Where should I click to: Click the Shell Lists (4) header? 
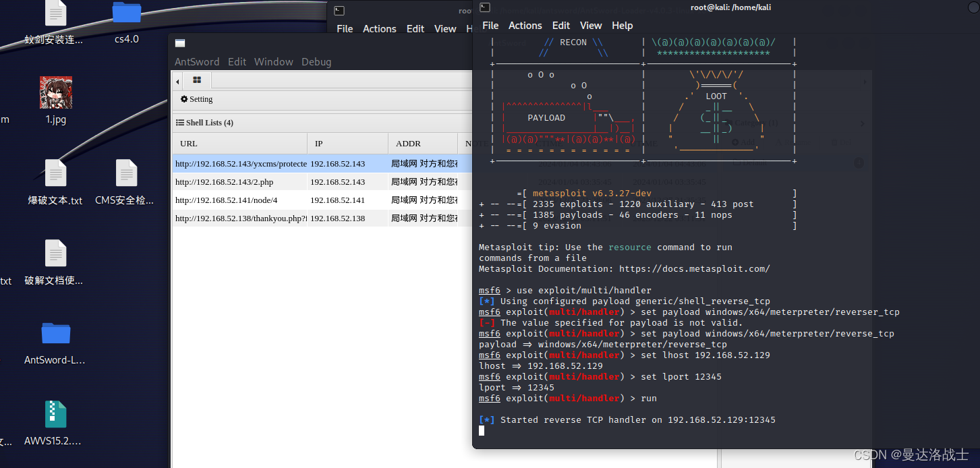click(205, 123)
